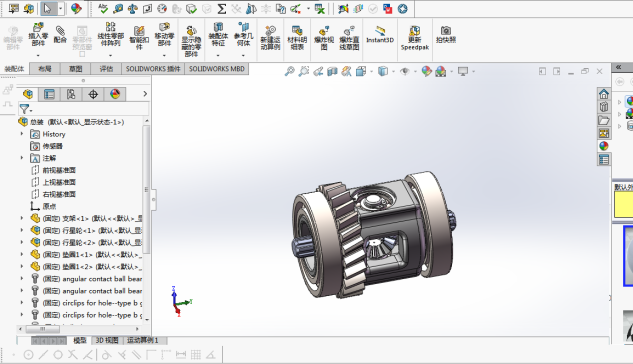Click the filter funnel in feature tree
633x364 pixels.
point(25,109)
